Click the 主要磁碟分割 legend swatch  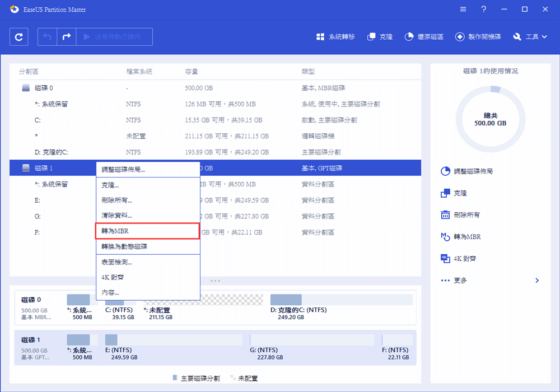[x=175, y=377]
